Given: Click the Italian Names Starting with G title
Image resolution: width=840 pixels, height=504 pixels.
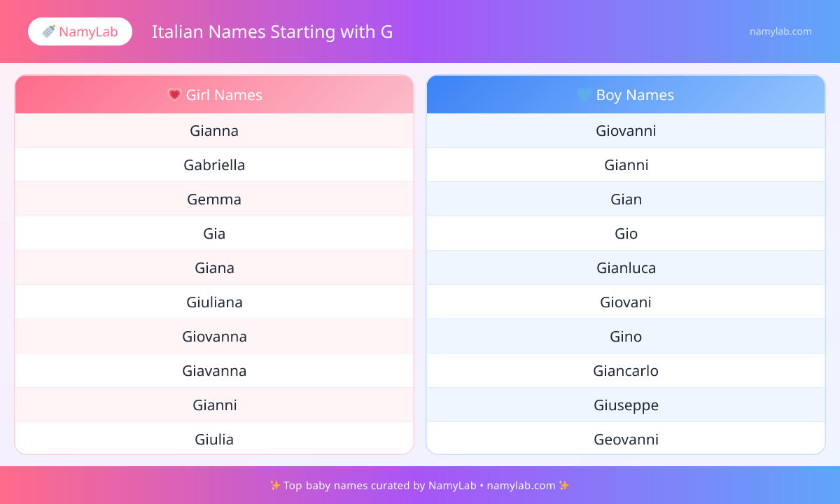Looking at the screenshot, I should point(272,31).
